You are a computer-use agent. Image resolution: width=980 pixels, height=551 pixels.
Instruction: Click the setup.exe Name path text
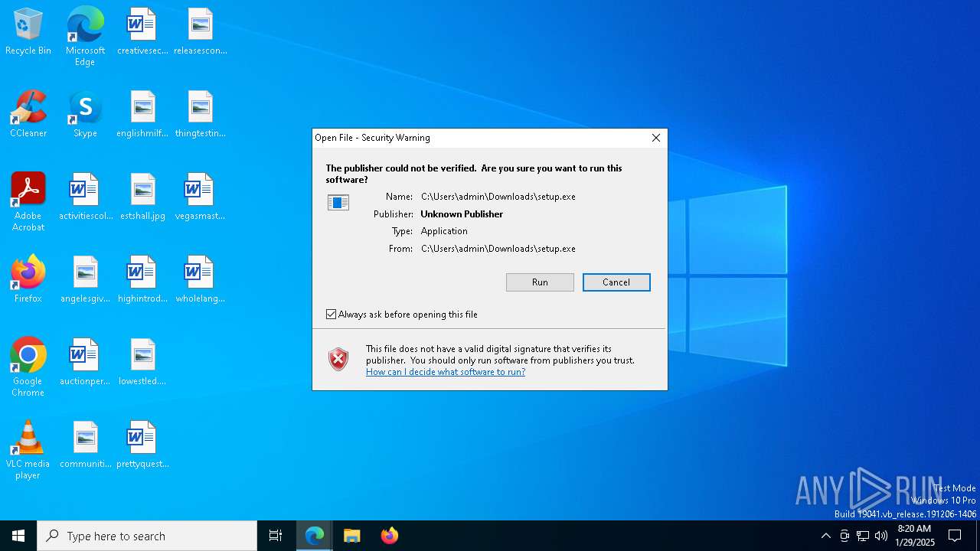tap(498, 197)
